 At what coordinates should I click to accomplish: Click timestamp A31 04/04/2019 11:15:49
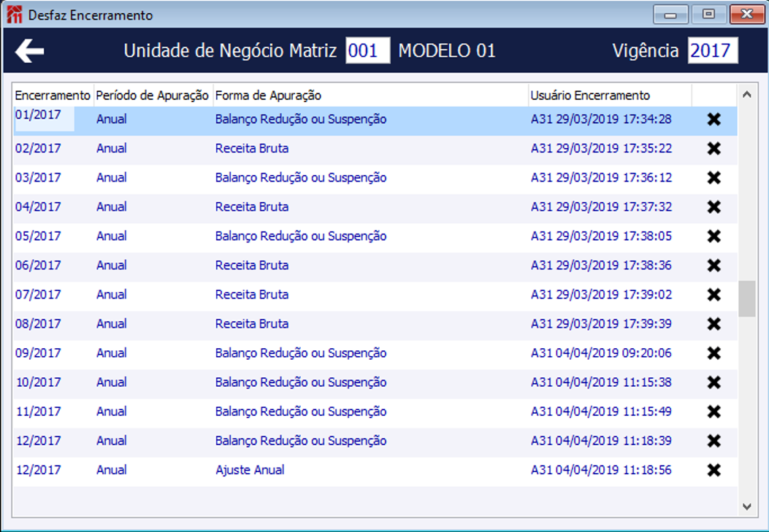[x=601, y=412]
